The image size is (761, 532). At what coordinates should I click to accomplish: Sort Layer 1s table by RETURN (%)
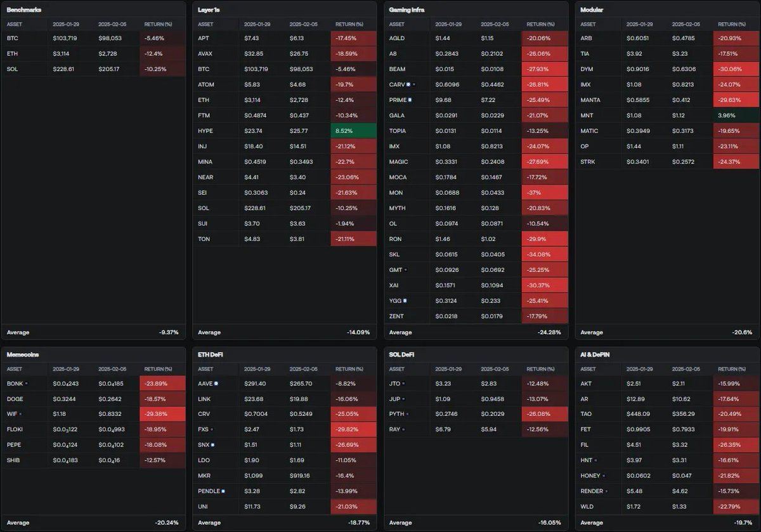(x=349, y=24)
